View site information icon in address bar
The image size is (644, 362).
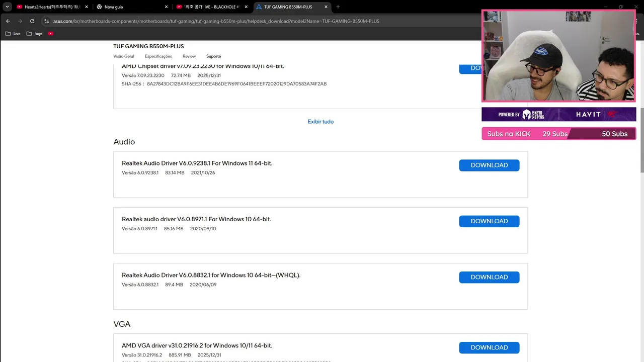(x=46, y=21)
